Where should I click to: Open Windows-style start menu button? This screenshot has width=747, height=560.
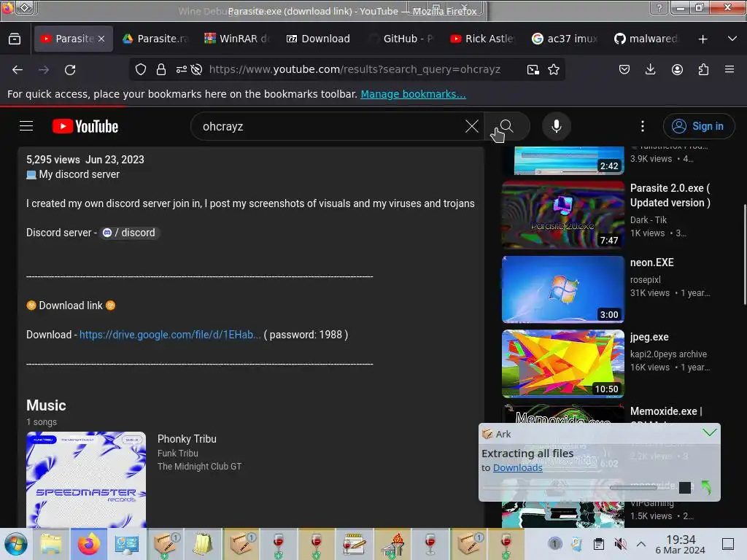pos(16,544)
